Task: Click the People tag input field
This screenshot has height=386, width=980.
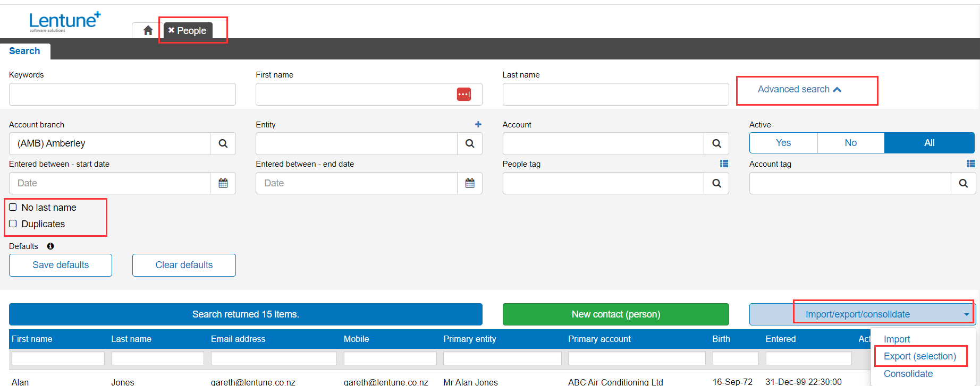Action: click(603, 183)
